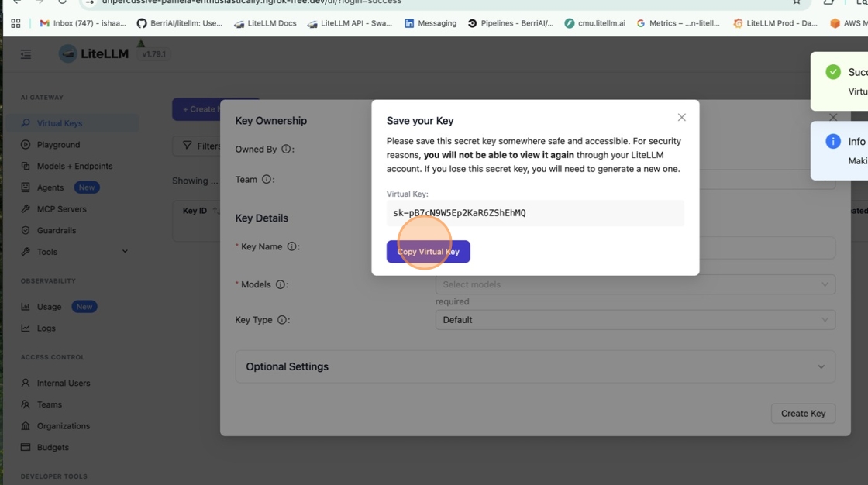Image resolution: width=868 pixels, height=485 pixels.
Task: Click the LiteLLM logo
Action: [94, 53]
